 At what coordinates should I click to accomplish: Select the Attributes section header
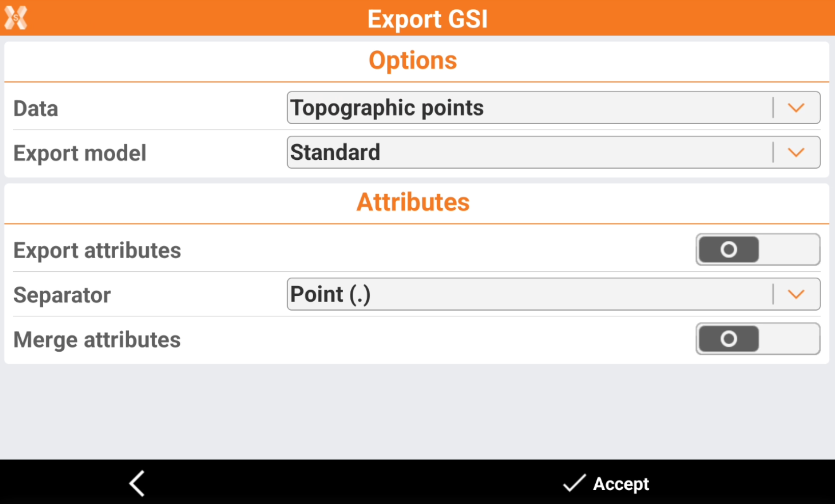tap(413, 202)
